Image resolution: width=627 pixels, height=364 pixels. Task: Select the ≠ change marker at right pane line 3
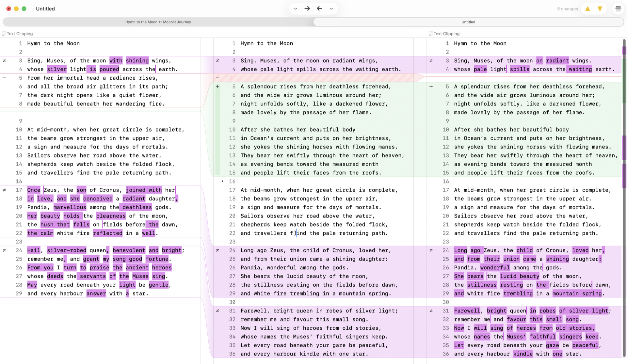[x=431, y=60]
